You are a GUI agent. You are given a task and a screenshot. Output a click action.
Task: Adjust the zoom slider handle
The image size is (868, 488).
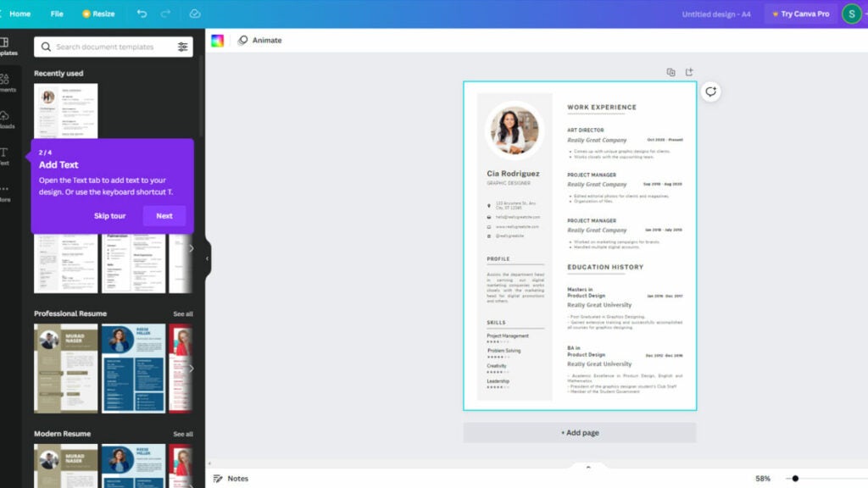[795, 479]
